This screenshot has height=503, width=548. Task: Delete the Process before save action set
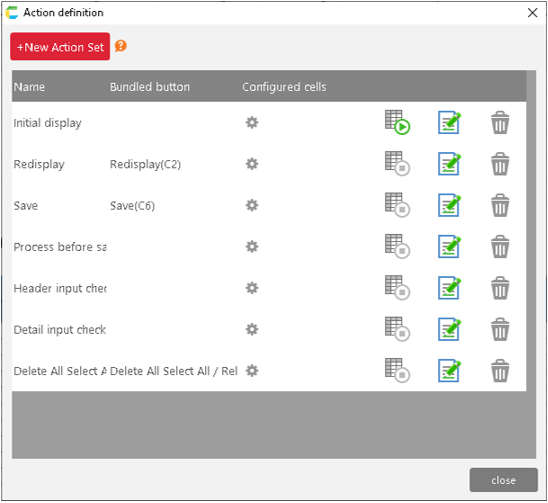point(500,246)
